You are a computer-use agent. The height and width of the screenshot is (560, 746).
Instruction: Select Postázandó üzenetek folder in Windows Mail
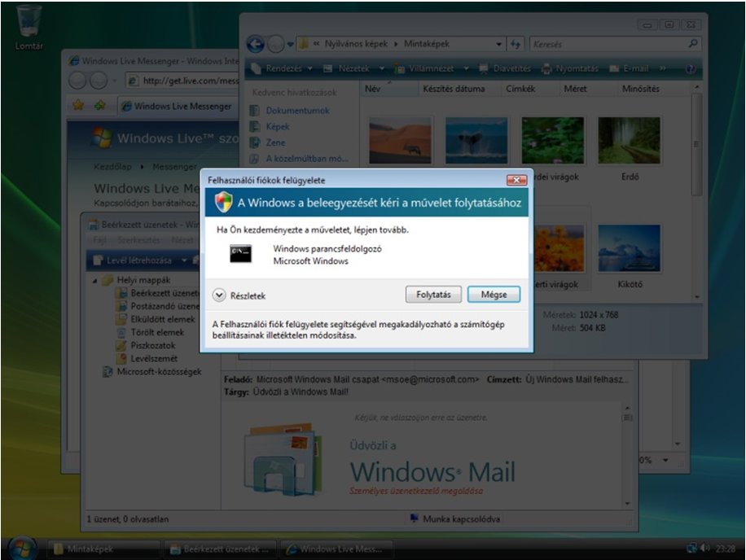click(158, 306)
